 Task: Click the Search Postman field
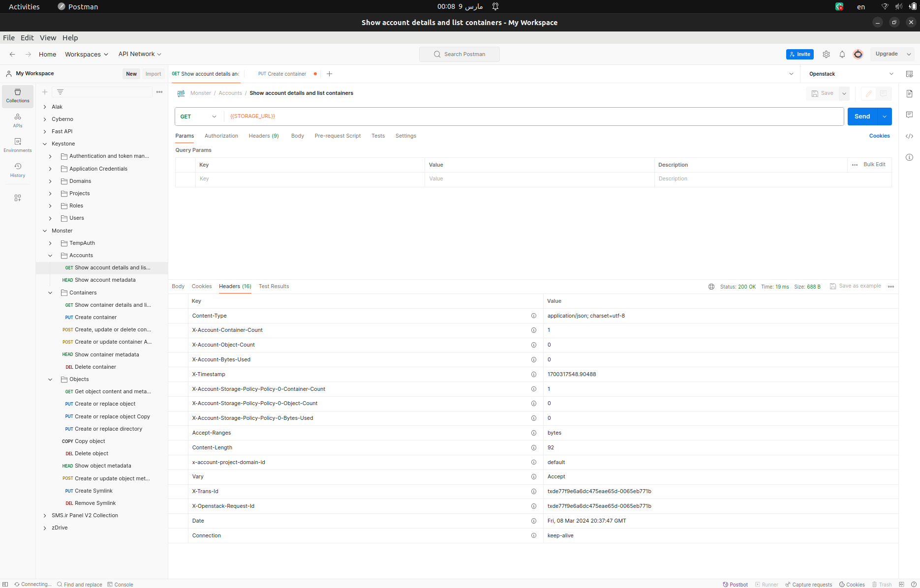460,54
